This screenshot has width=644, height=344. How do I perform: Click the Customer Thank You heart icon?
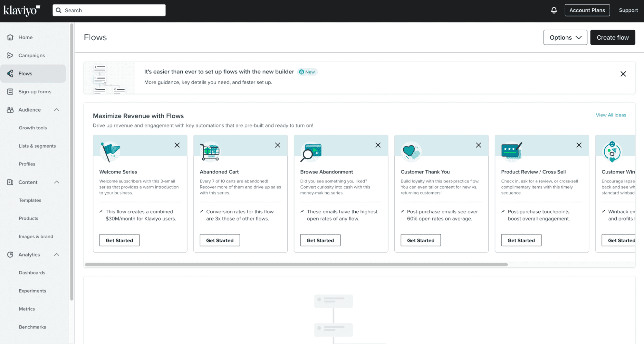click(x=411, y=152)
